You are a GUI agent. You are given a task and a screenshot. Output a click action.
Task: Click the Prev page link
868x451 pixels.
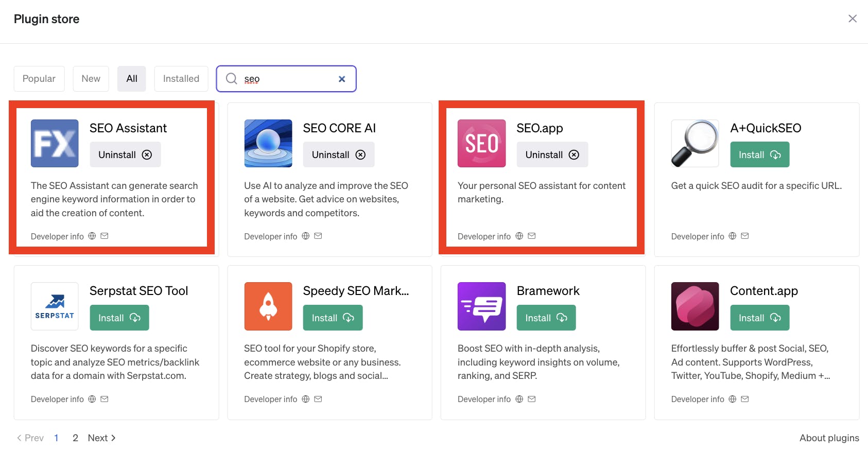click(30, 438)
